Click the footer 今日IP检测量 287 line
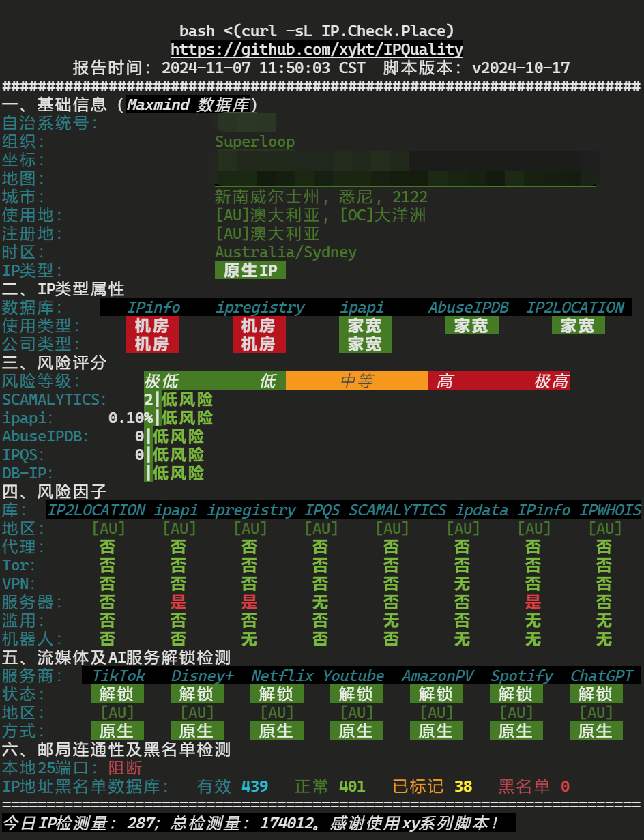Image resolution: width=644 pixels, height=840 pixels. 259,823
